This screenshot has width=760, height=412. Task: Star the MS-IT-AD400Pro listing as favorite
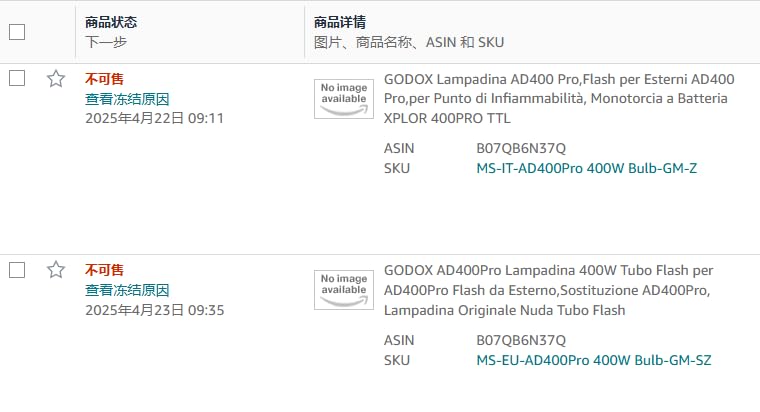tap(56, 79)
